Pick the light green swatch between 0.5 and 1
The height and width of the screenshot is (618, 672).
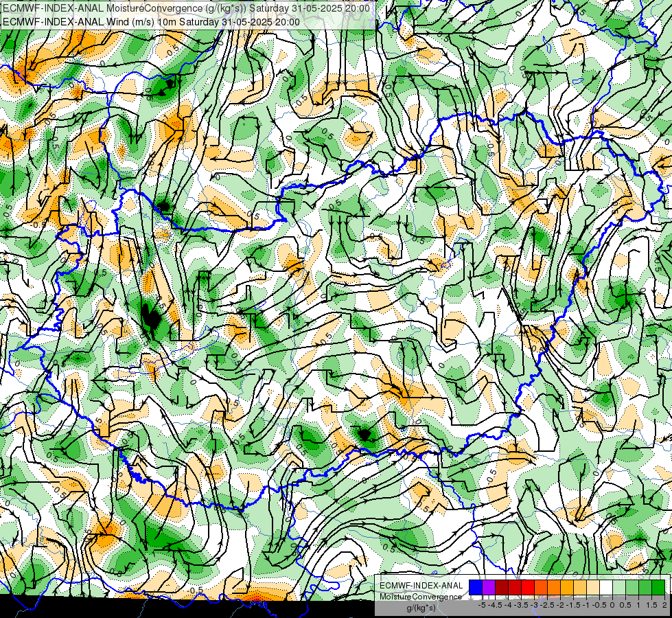pyautogui.click(x=633, y=588)
